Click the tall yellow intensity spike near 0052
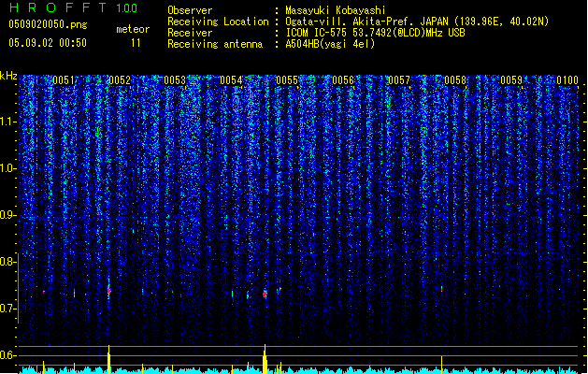Viewport: 588px width, 374px height. (108, 359)
